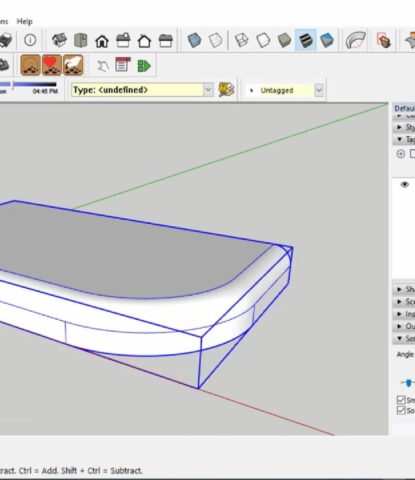Open the Untagged tag dropdown arrow
Viewport: 415px width, 480px height.
coord(318,90)
